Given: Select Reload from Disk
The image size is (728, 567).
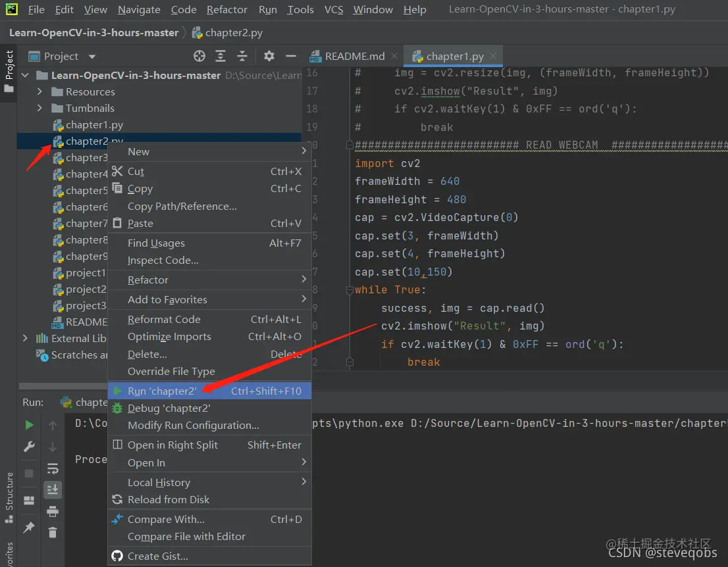Looking at the screenshot, I should (209, 500).
